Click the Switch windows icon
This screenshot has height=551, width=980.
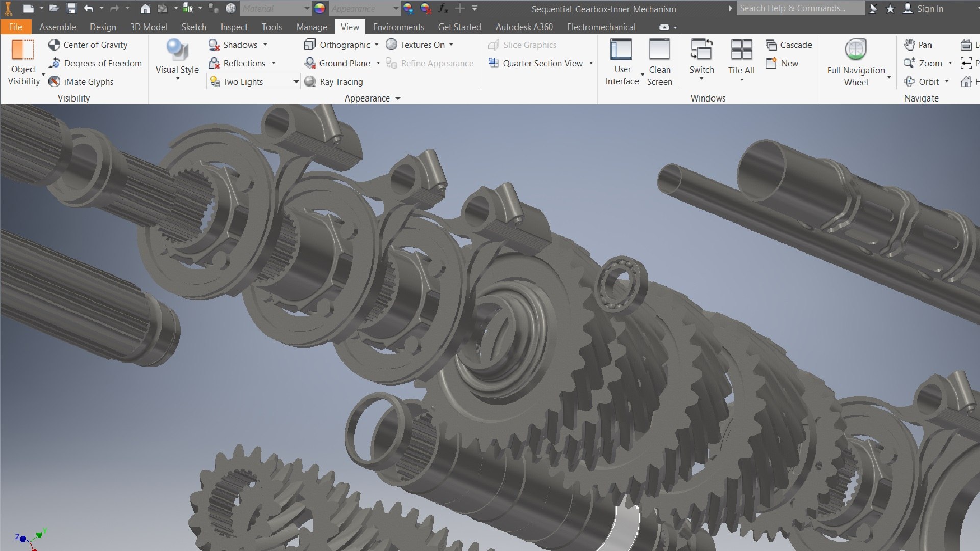(x=701, y=49)
